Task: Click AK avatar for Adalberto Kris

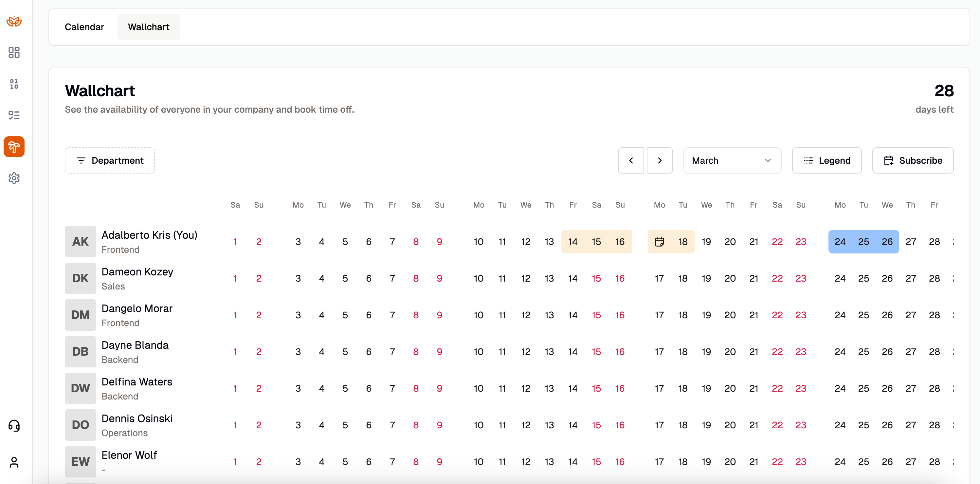Action: 80,241
